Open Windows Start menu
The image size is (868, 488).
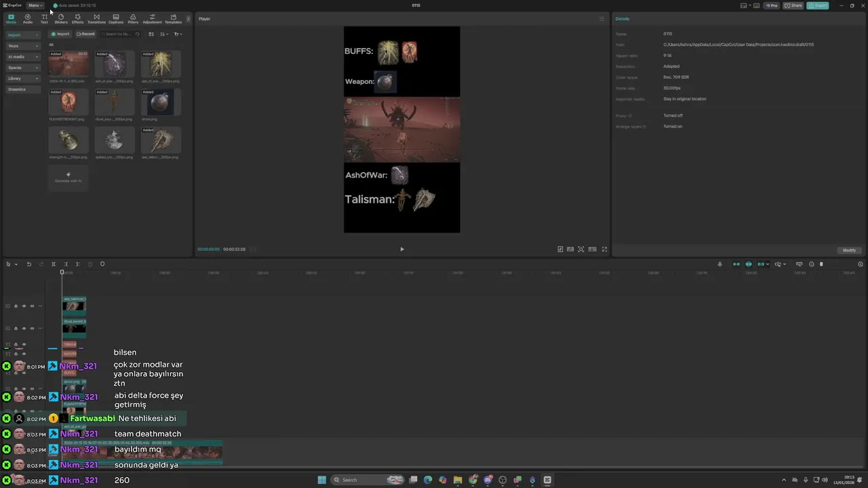click(x=322, y=480)
